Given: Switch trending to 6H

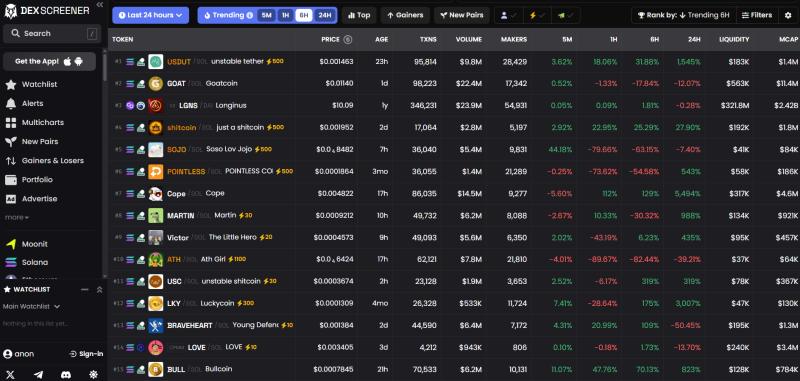Looking at the screenshot, I should (x=304, y=15).
